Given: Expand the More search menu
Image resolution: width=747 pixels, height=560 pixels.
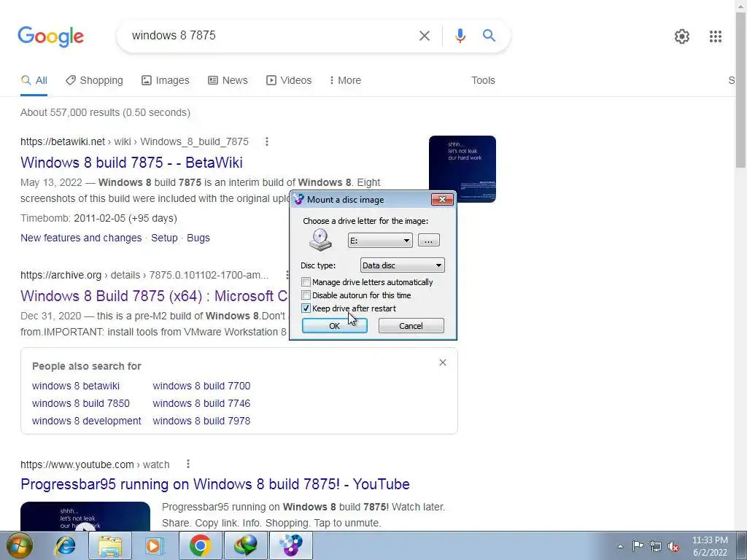Looking at the screenshot, I should pos(345,80).
